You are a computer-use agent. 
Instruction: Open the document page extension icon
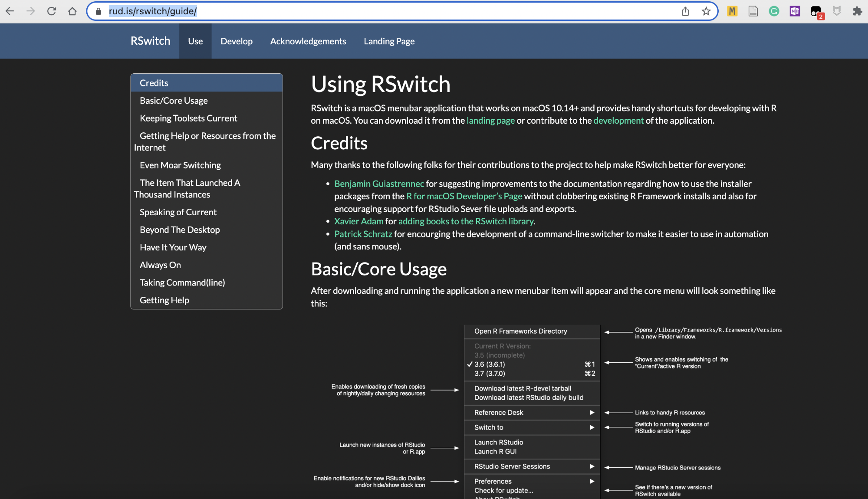[753, 11]
